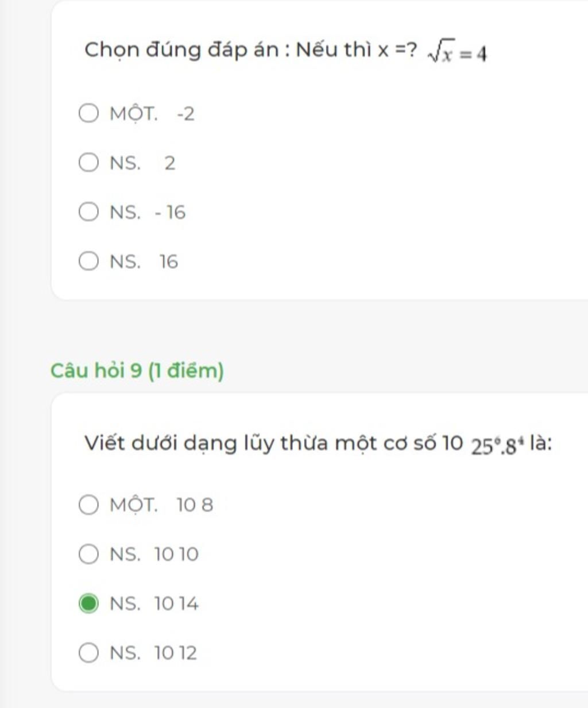The image size is (588, 708).
Task: Choose the radio circle for 10 10
Action: click(88, 555)
